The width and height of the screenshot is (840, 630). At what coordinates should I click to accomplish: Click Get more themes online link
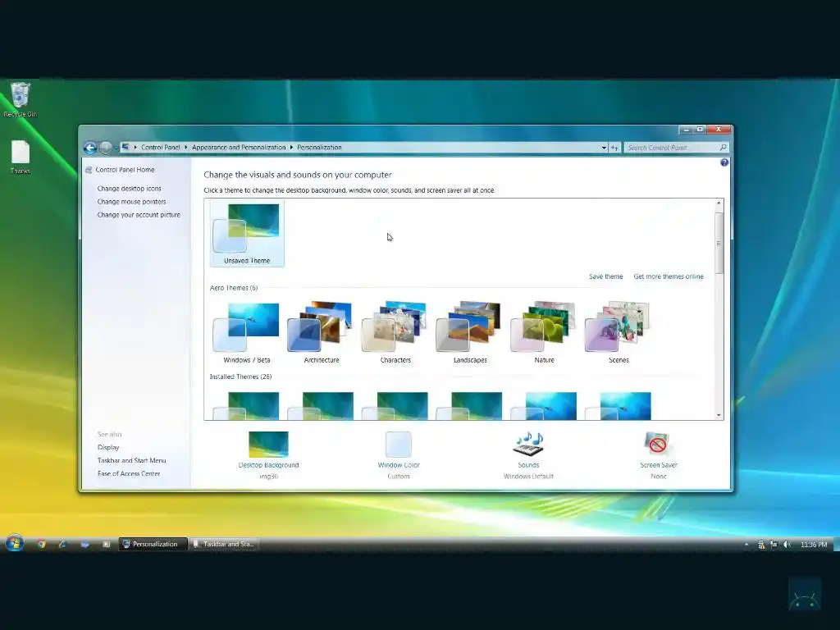(x=669, y=276)
